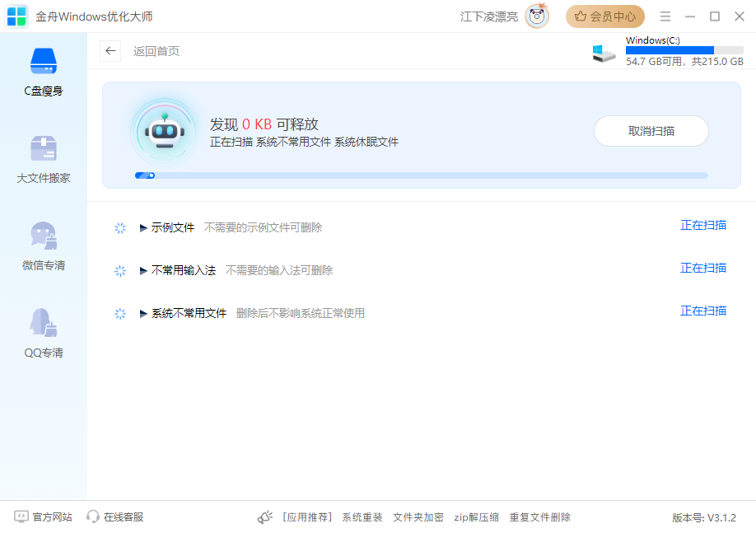The image size is (756, 533).
Task: Open the 重复文件删除 recommendation
Action: pos(540,517)
